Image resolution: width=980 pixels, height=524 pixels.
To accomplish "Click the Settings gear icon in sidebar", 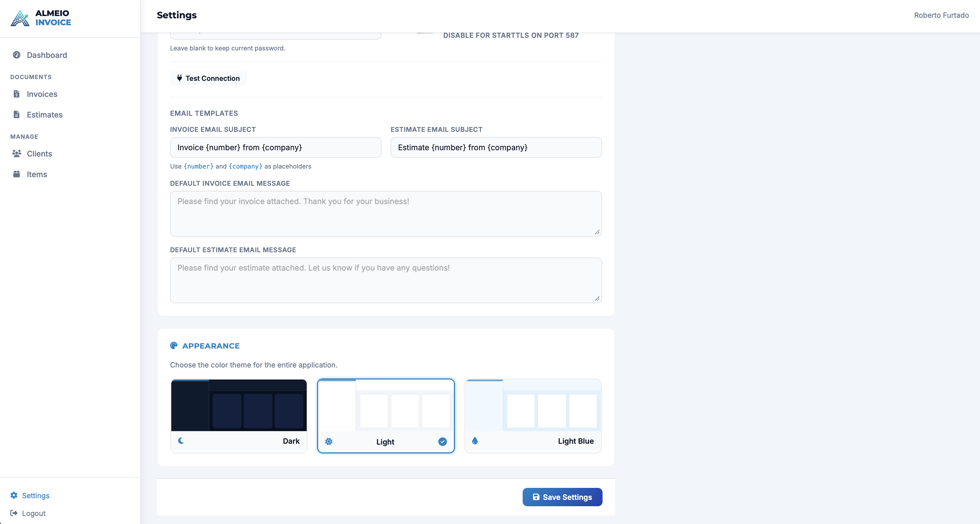I will [14, 495].
